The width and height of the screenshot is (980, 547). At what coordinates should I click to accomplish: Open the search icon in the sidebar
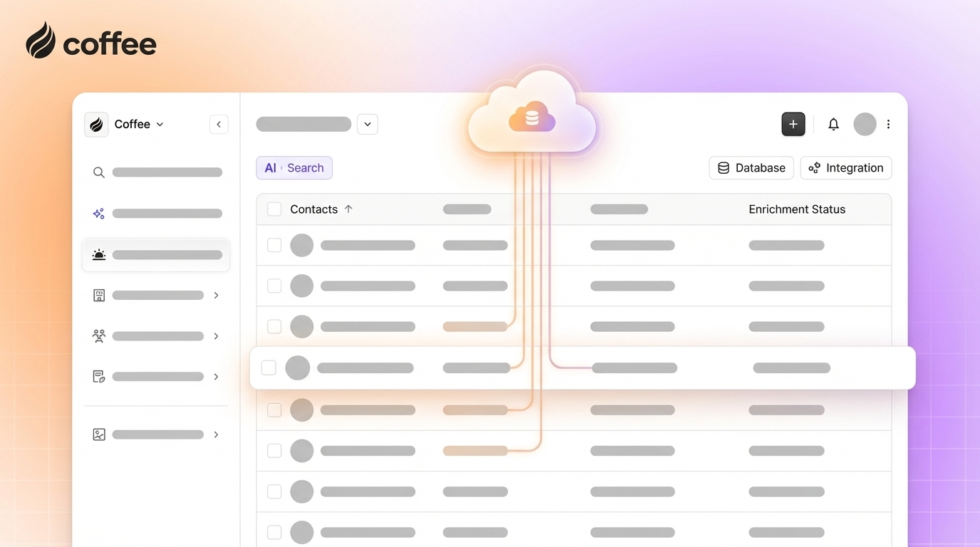point(98,172)
